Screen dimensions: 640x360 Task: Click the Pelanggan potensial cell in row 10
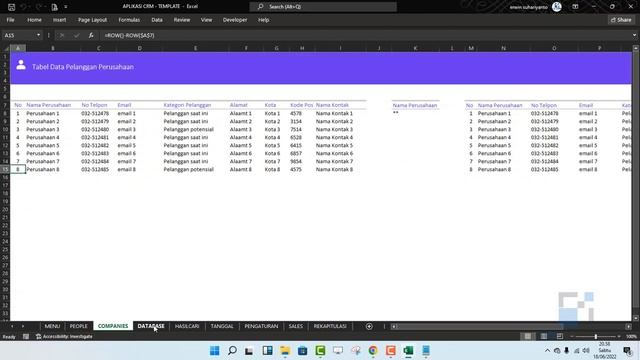(189, 129)
